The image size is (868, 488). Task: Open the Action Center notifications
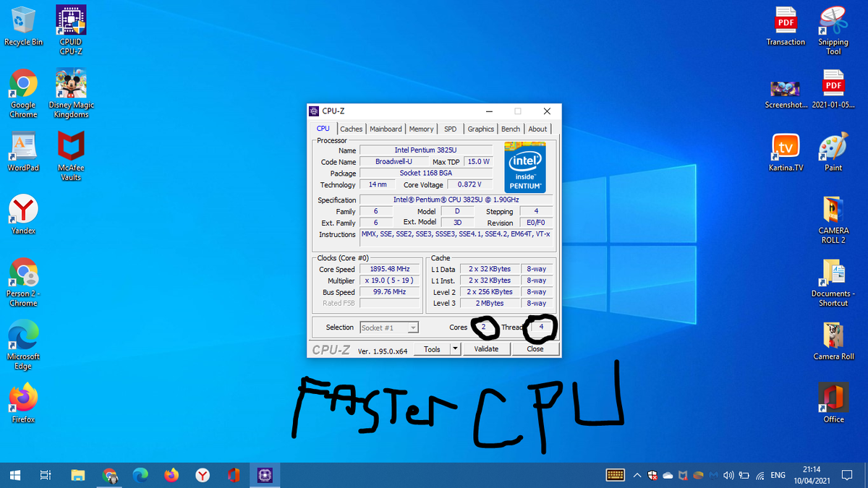848,475
